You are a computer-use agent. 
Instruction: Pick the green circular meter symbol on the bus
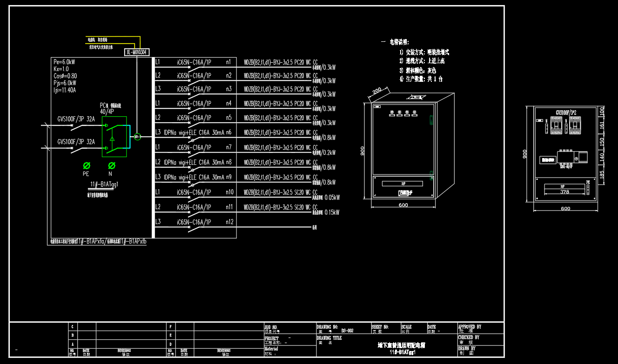137,137
